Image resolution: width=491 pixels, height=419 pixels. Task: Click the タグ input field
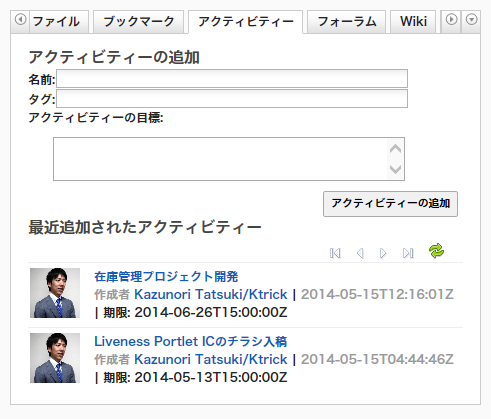(232, 99)
